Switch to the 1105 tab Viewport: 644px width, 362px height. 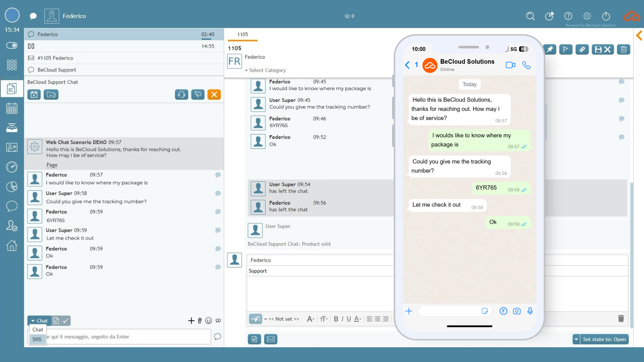242,35
